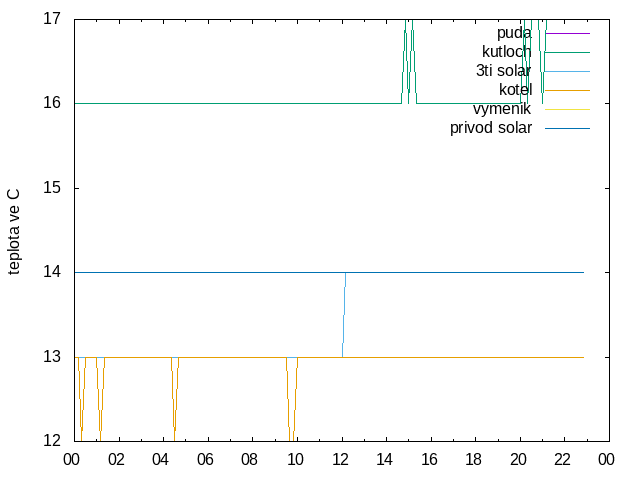Click the purple puda legend line sample
The height and width of the screenshot is (480, 640).
tap(567, 33)
